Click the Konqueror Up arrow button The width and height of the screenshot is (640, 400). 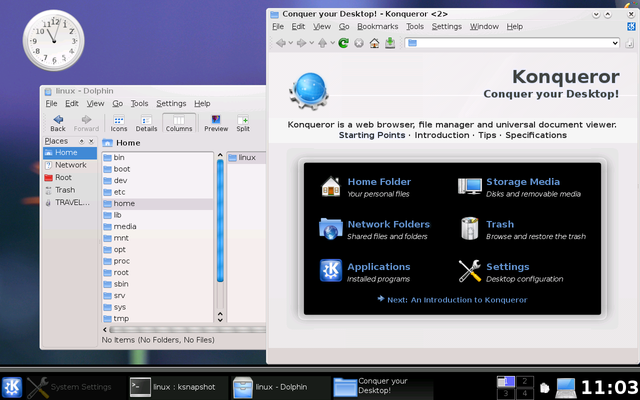[x=322, y=43]
